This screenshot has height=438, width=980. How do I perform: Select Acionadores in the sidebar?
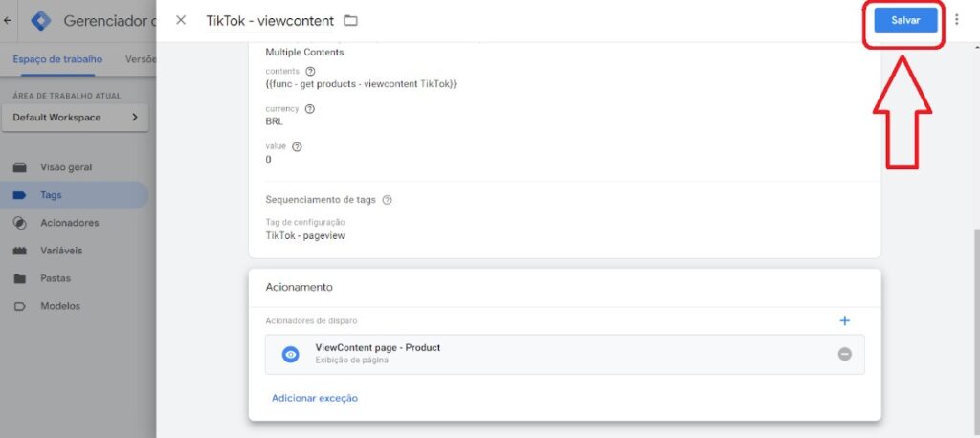tap(69, 223)
